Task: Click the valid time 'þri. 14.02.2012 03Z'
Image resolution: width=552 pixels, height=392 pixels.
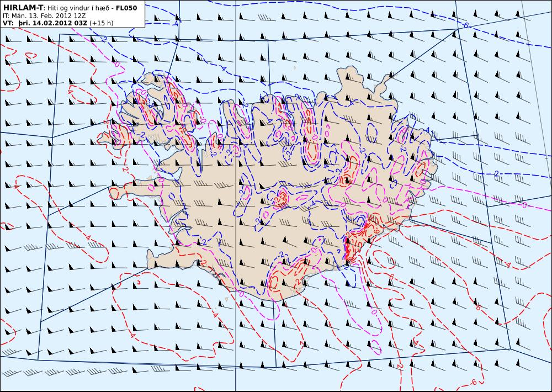Action: (x=53, y=23)
